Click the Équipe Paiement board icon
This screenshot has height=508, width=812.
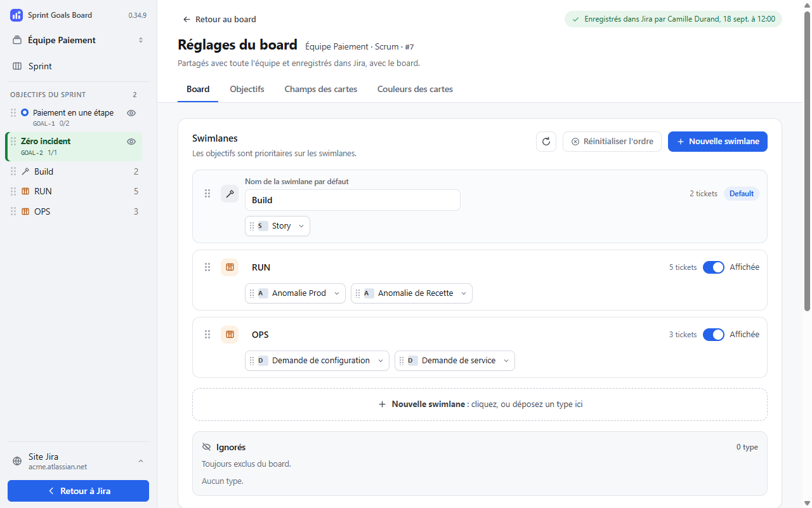(x=17, y=40)
